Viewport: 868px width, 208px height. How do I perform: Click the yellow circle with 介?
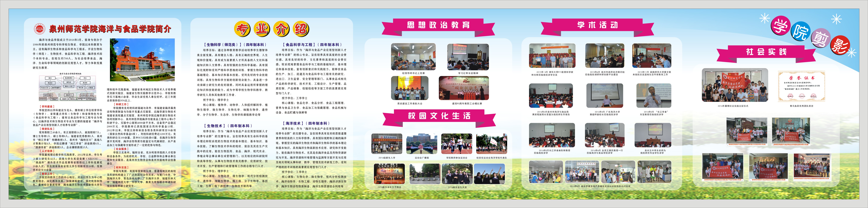[x=281, y=29]
